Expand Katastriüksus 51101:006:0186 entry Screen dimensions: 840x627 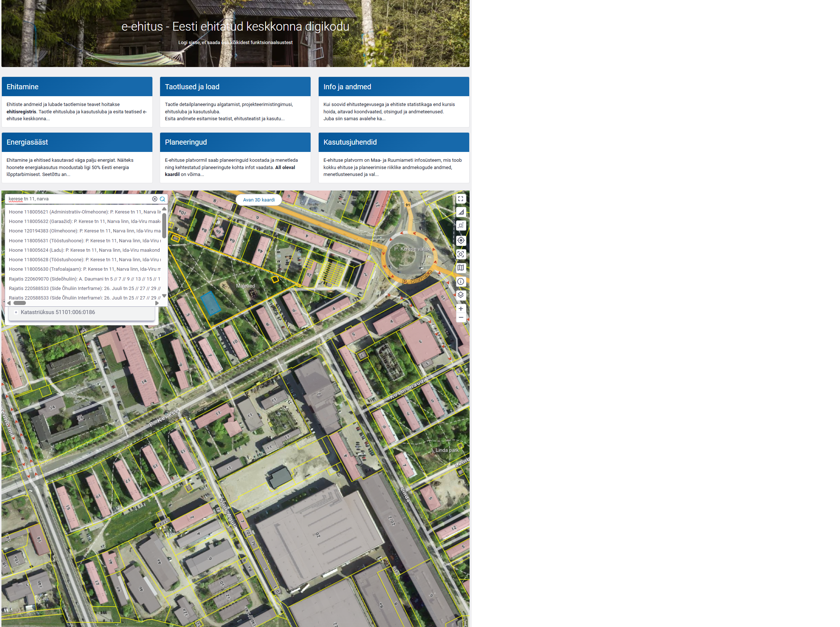(16, 312)
